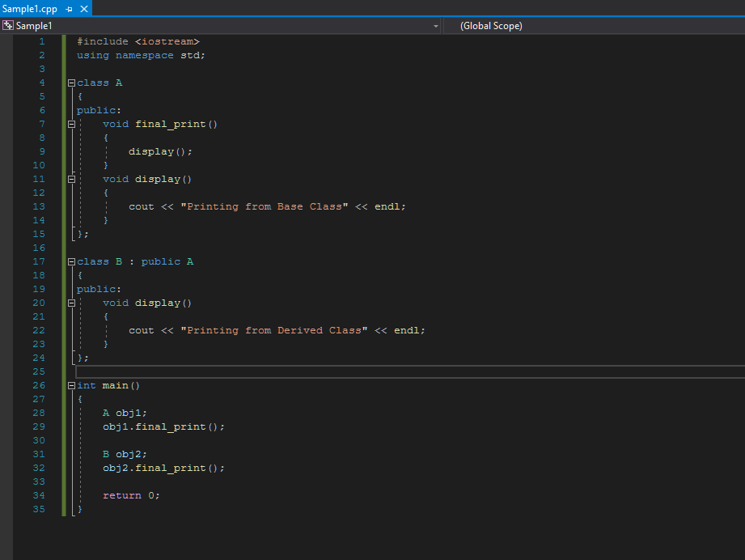This screenshot has height=560, width=745.
Task: Click the "Printing from Base Class" string
Action: (264, 206)
